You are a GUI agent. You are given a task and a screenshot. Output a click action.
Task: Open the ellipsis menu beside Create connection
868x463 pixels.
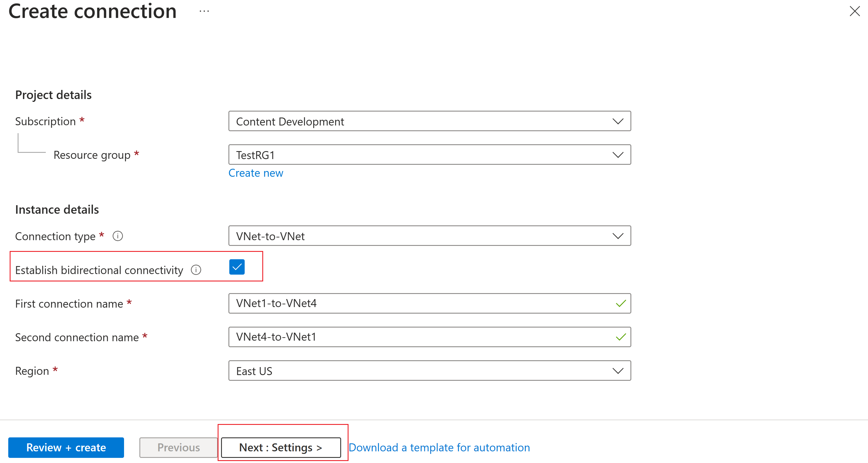(x=204, y=11)
